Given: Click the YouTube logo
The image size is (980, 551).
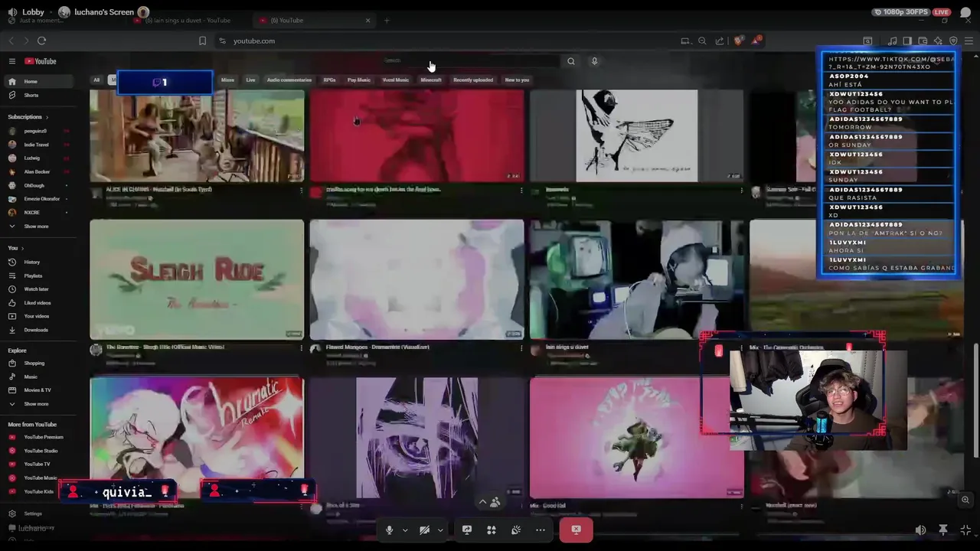Looking at the screenshot, I should click(x=41, y=61).
